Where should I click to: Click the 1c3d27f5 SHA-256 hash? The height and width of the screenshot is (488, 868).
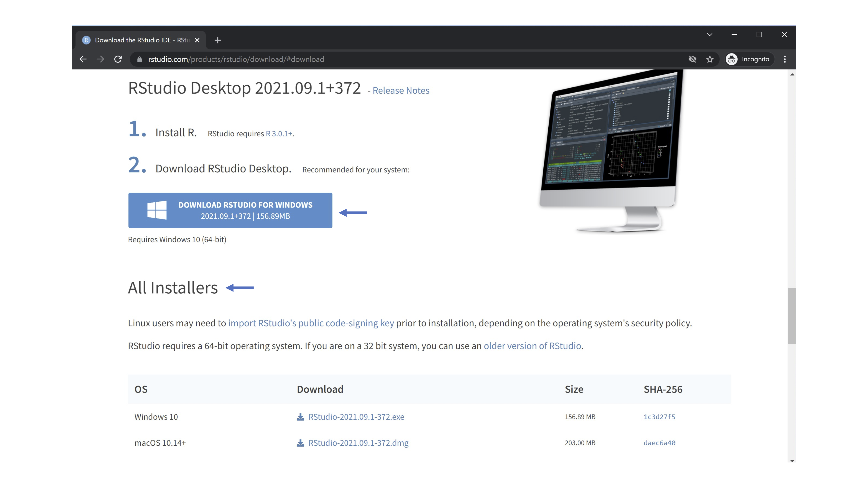click(659, 417)
